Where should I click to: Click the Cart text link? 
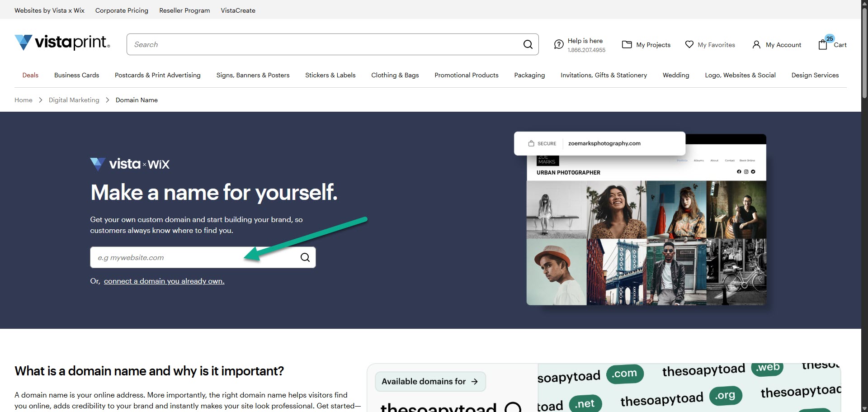click(840, 45)
